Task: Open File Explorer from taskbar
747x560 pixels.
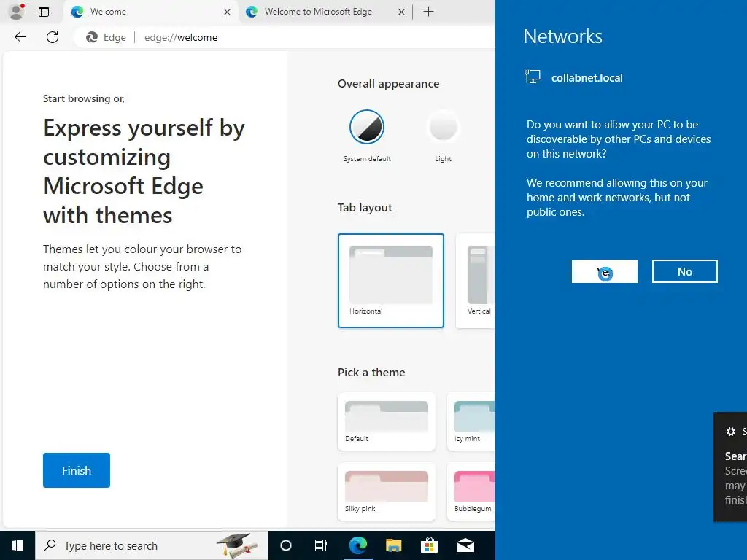Action: [x=393, y=545]
